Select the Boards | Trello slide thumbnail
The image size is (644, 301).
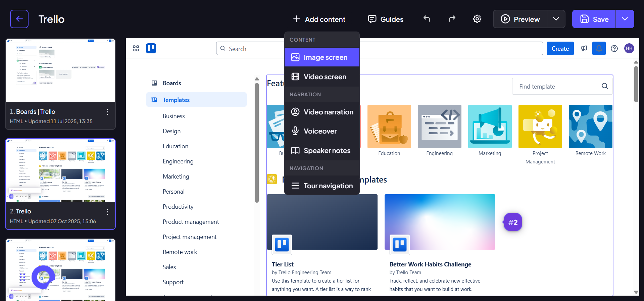(60, 70)
